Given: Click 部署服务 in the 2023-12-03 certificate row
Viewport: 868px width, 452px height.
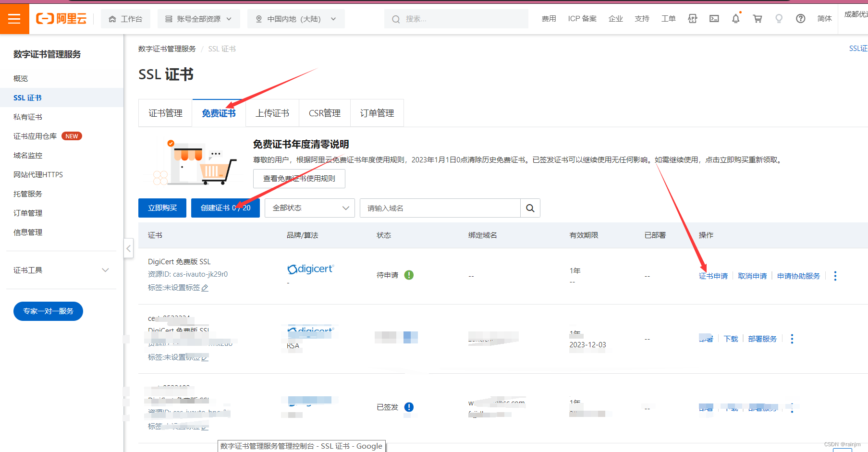Looking at the screenshot, I should [x=762, y=339].
